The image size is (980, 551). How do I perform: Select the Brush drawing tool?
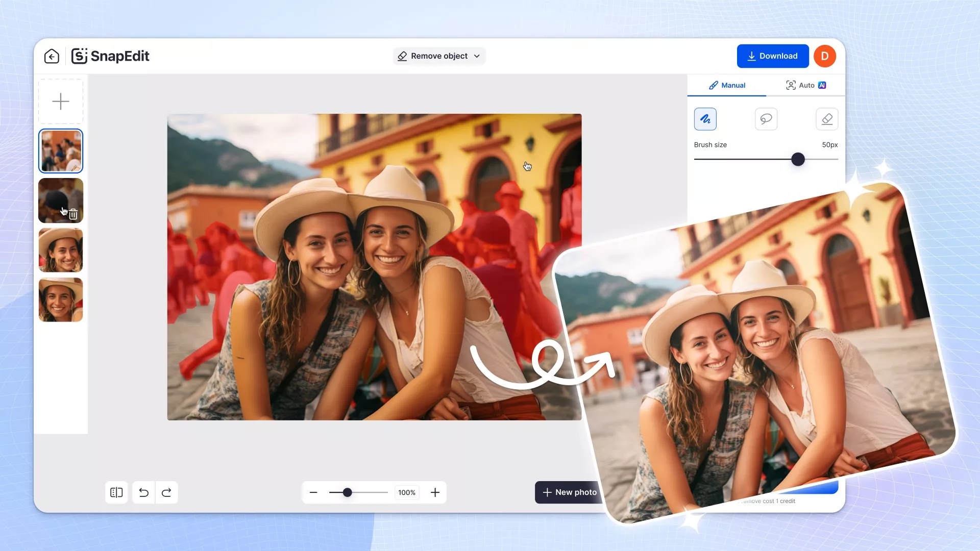tap(705, 119)
